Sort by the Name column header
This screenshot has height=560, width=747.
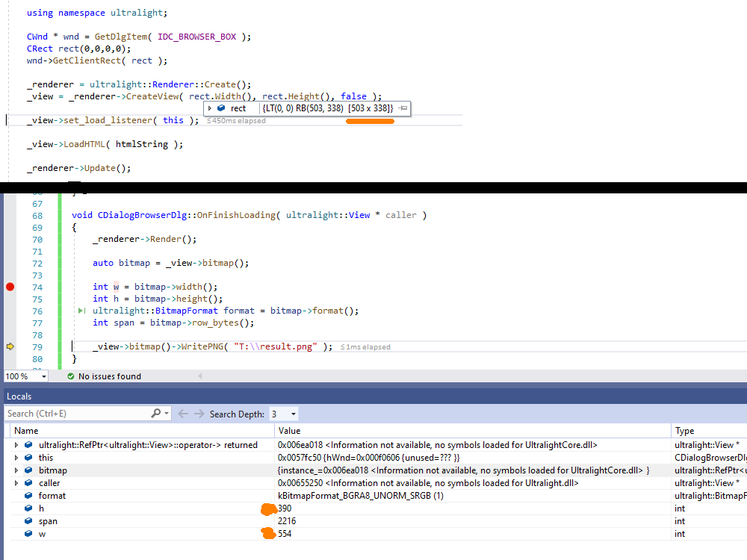tap(142, 431)
